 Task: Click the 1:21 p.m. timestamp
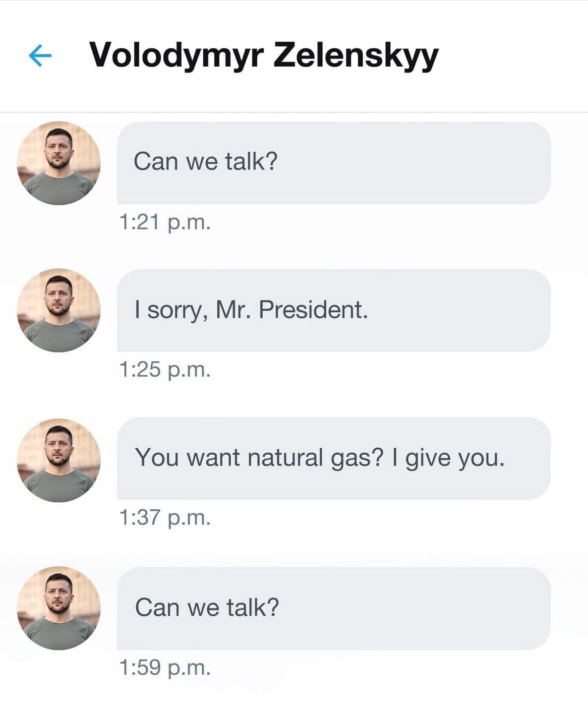point(165,222)
